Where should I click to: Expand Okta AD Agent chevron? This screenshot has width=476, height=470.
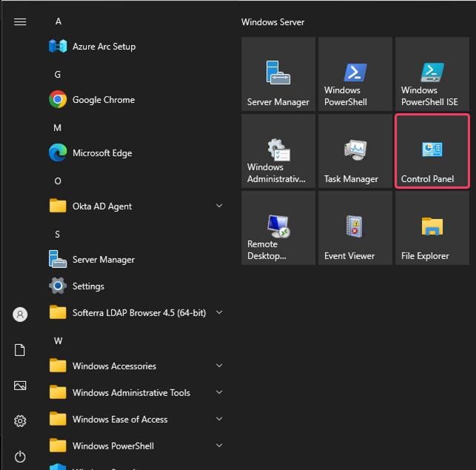[219, 206]
